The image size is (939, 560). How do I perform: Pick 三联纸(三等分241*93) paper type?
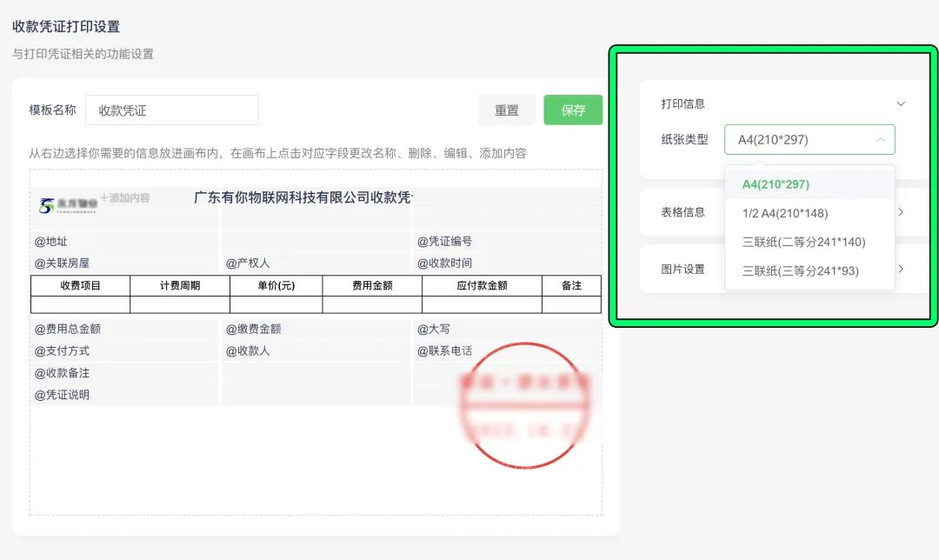click(800, 270)
